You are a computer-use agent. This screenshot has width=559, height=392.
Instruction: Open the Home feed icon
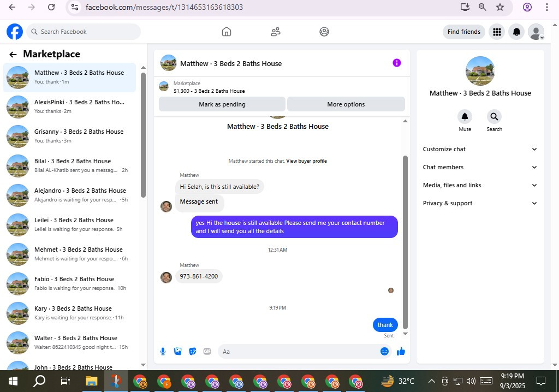pyautogui.click(x=227, y=32)
